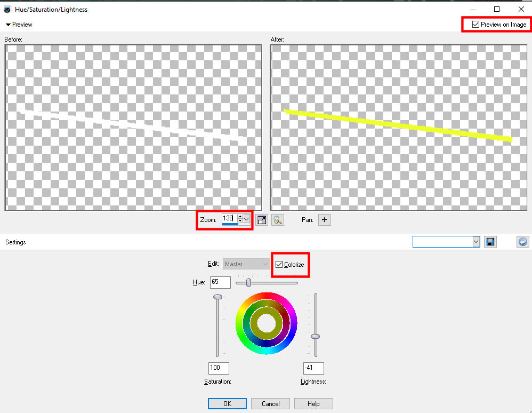Click the Saturation vertical slider handle
The height and width of the screenshot is (413, 532).
point(217,297)
